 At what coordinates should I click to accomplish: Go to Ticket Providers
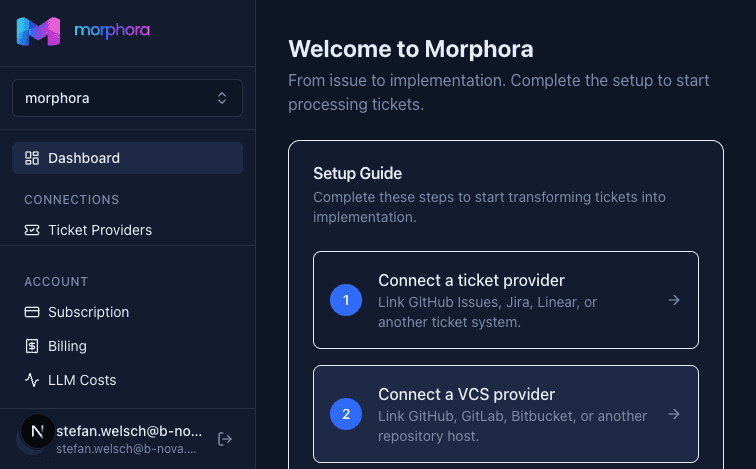pos(127,230)
